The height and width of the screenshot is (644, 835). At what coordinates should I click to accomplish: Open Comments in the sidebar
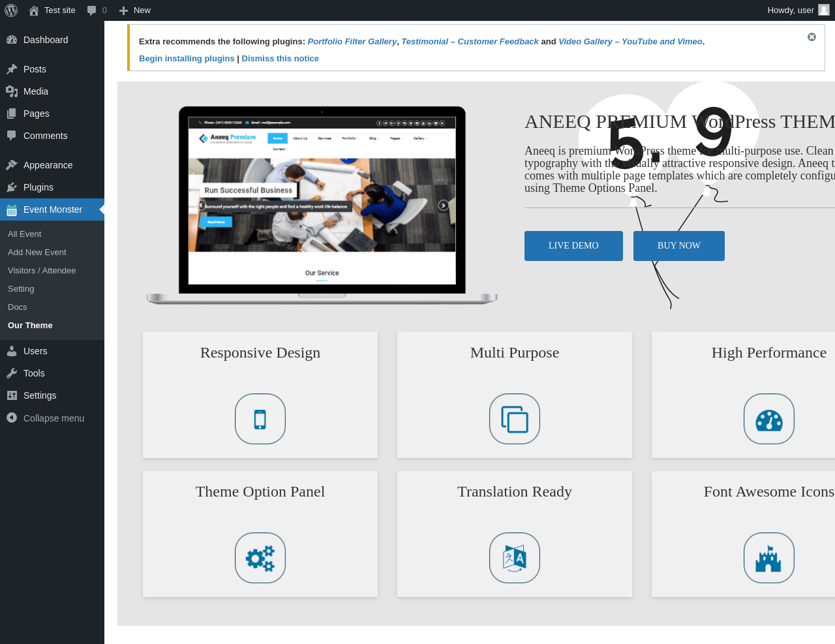point(52,136)
